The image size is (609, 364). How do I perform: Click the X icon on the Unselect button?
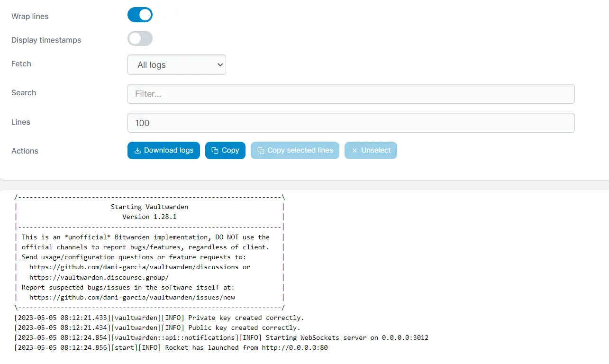click(x=354, y=151)
